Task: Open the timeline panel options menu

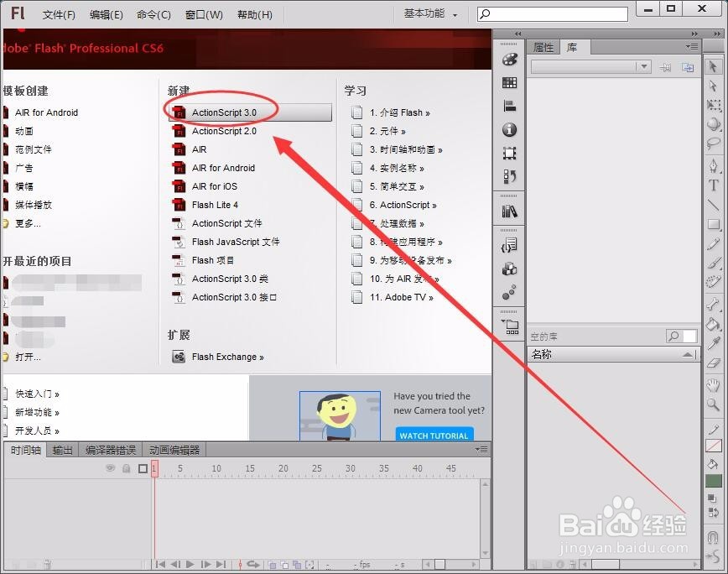Action: pyautogui.click(x=481, y=450)
